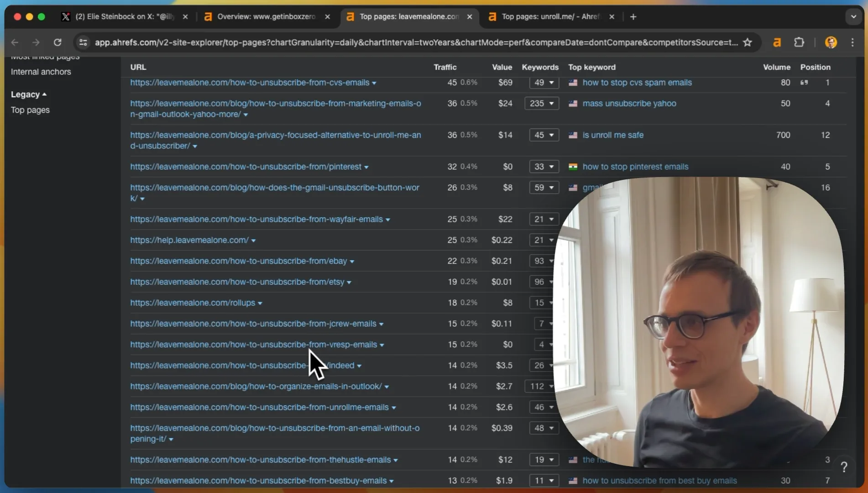Go back with the browser back arrow
The height and width of the screenshot is (493, 868).
pyautogui.click(x=15, y=42)
